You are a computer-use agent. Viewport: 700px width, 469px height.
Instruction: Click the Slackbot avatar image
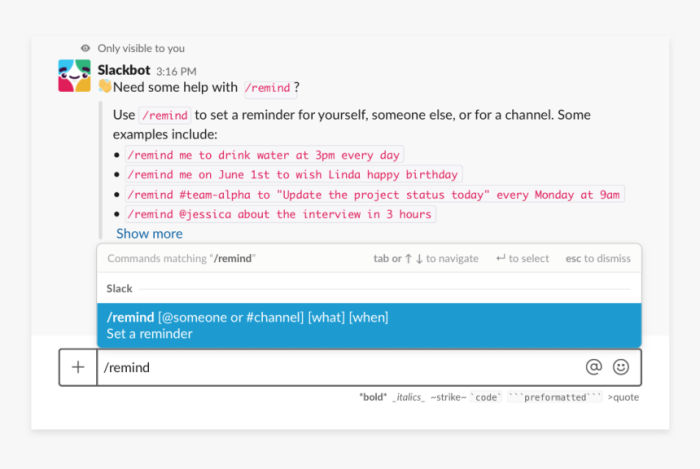(x=75, y=76)
